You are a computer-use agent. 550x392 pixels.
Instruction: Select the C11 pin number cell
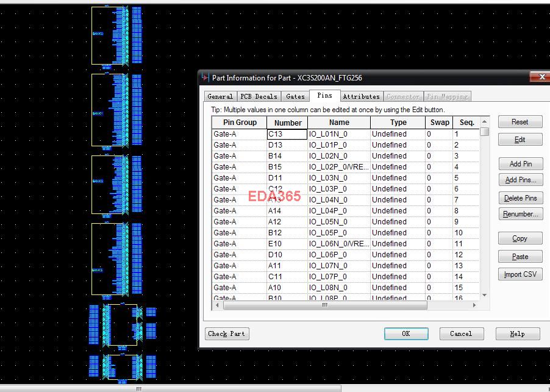[x=287, y=277]
